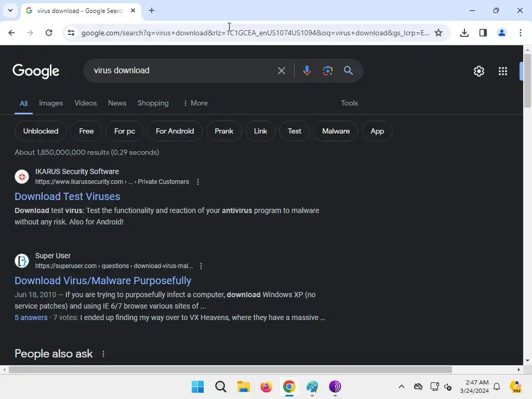Reload the Google search page
The width and height of the screenshot is (532, 399).
49,33
